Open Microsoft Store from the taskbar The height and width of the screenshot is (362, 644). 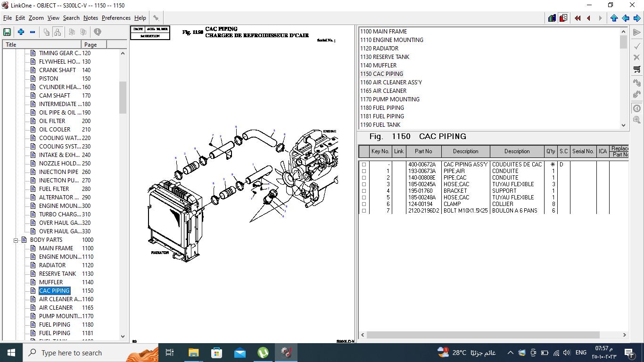tap(216, 353)
